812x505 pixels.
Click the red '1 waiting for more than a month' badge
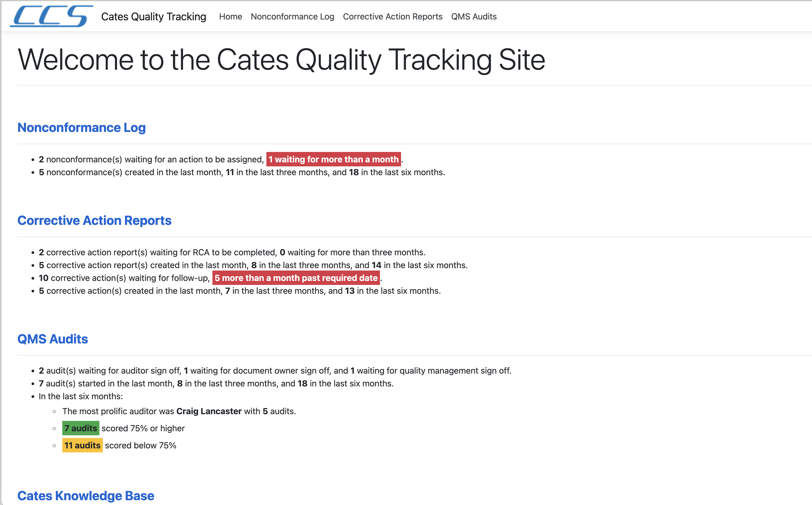tap(333, 159)
